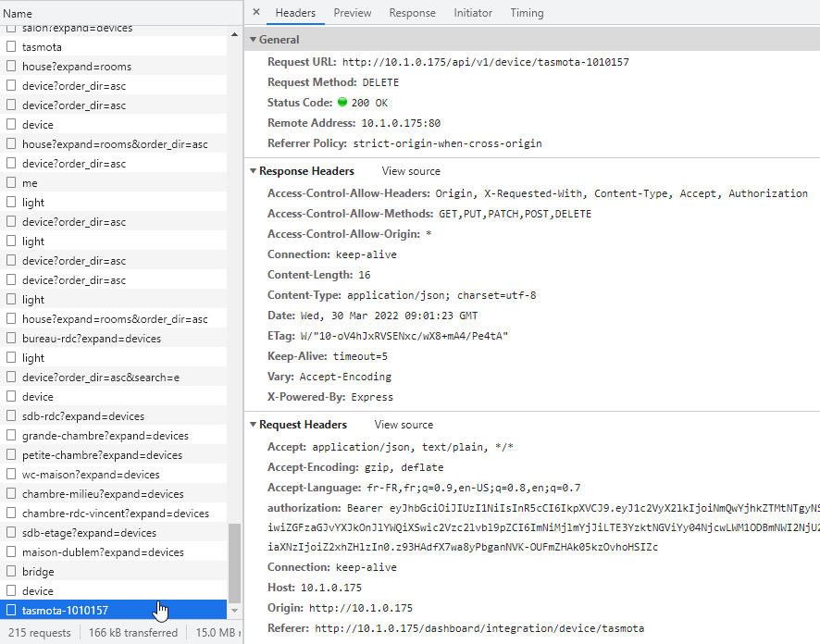Click the DELETE request method value
820x644 pixels.
click(x=380, y=82)
